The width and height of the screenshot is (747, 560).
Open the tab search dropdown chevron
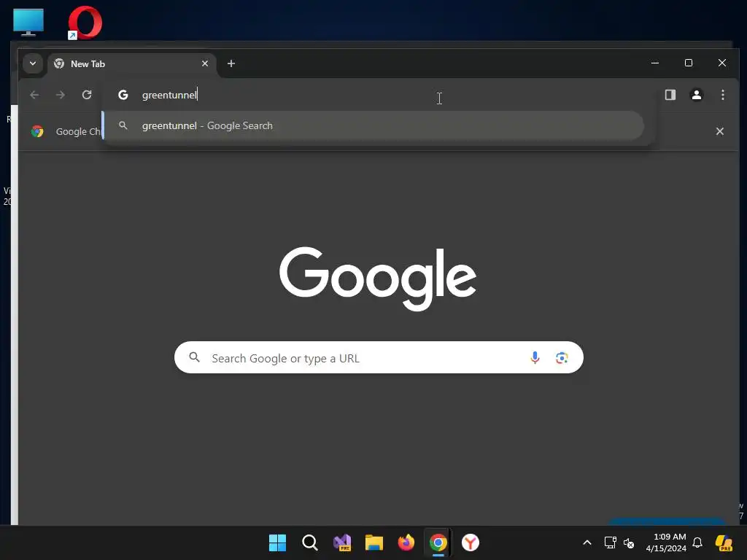[33, 63]
